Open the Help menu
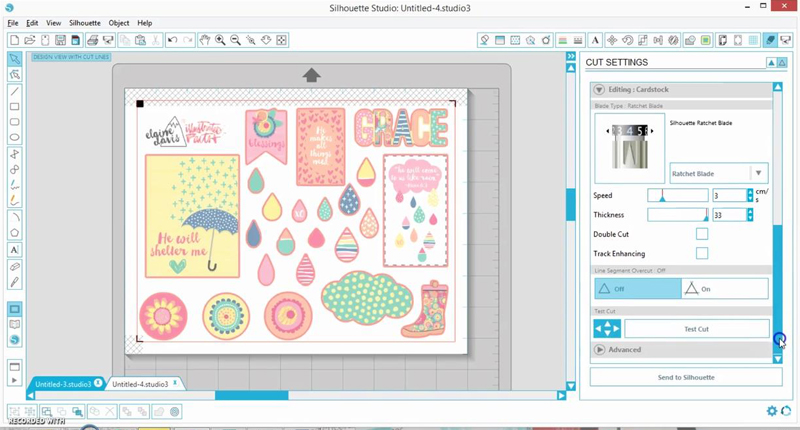The width and height of the screenshot is (800, 430). [144, 23]
